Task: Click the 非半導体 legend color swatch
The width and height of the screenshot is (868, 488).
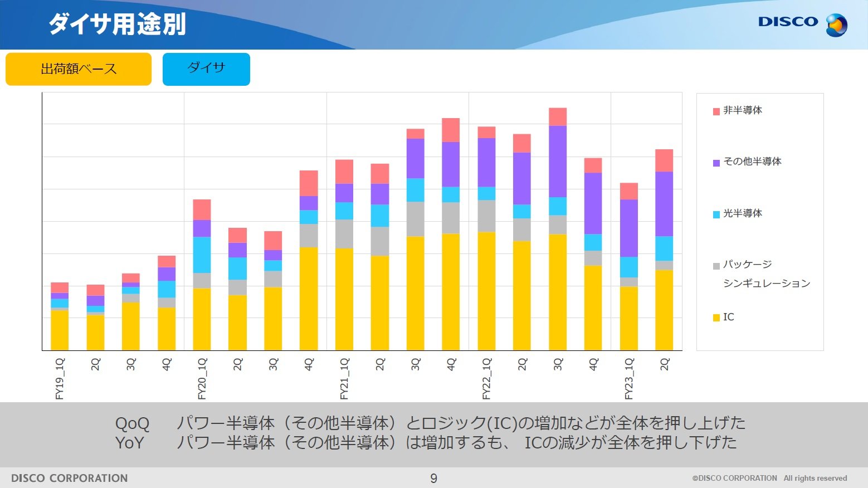Action: coord(716,111)
